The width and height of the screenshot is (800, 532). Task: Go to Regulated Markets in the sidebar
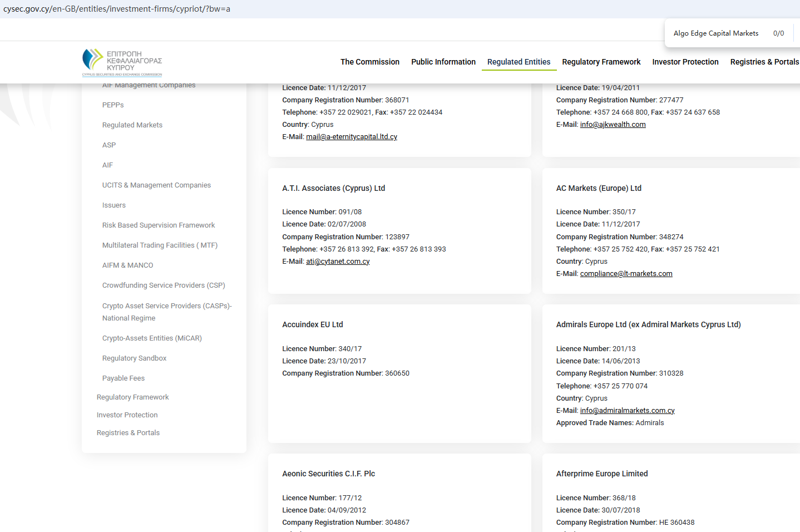pos(132,125)
